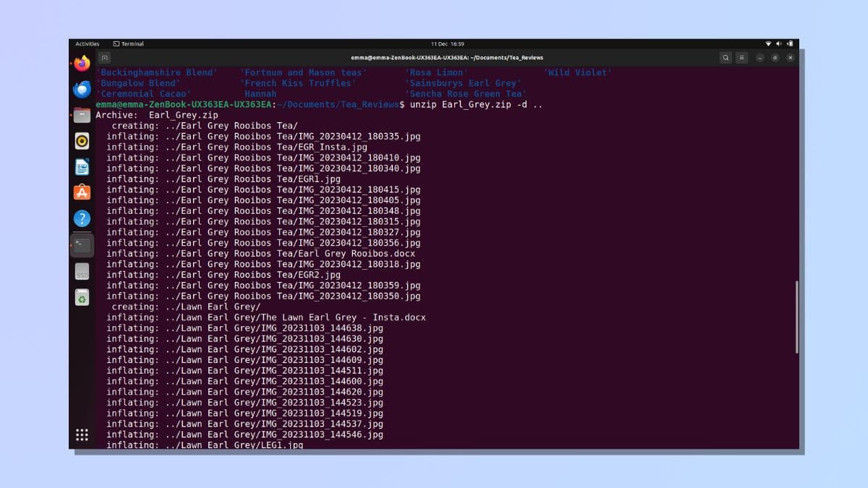This screenshot has width=868, height=488.
Task: Click the terminal vertical scrollbar
Action: point(796,317)
